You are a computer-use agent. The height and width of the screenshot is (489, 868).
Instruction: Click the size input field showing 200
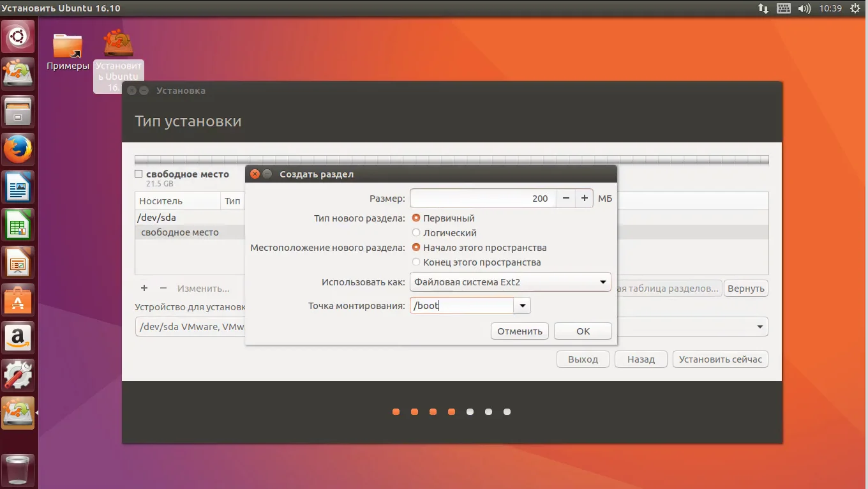click(483, 199)
